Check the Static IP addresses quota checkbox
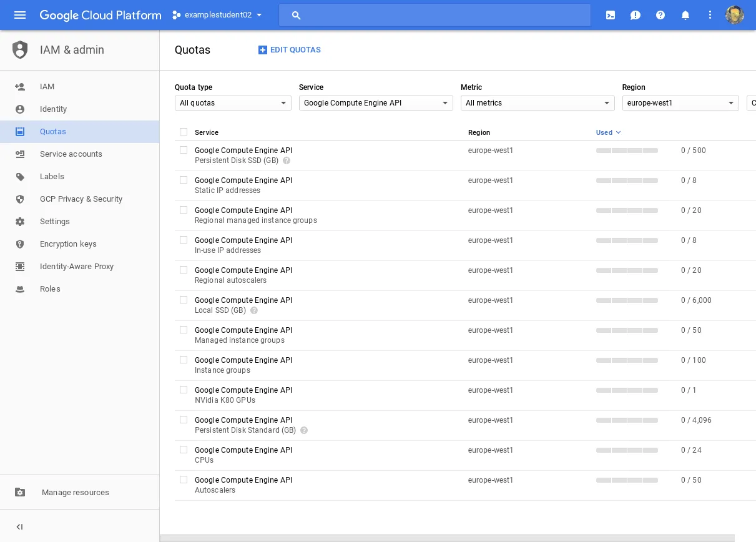Image resolution: width=756 pixels, height=542 pixels. point(184,180)
